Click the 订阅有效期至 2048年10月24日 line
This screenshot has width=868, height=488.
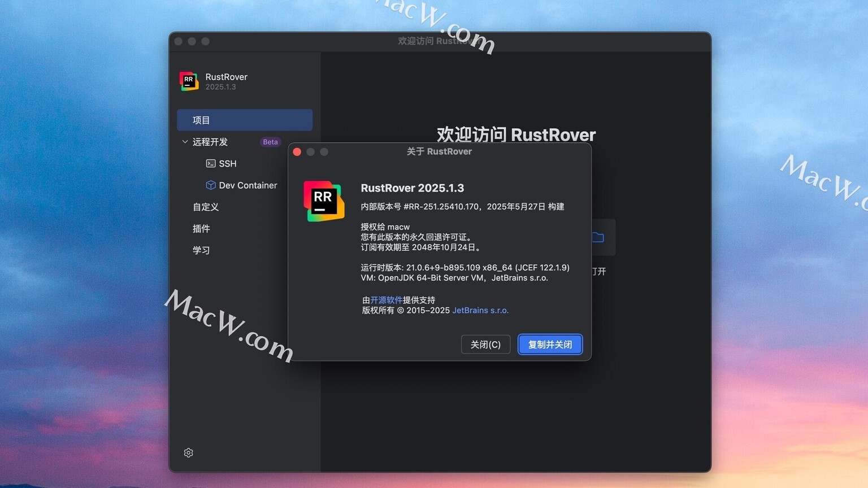tap(421, 247)
